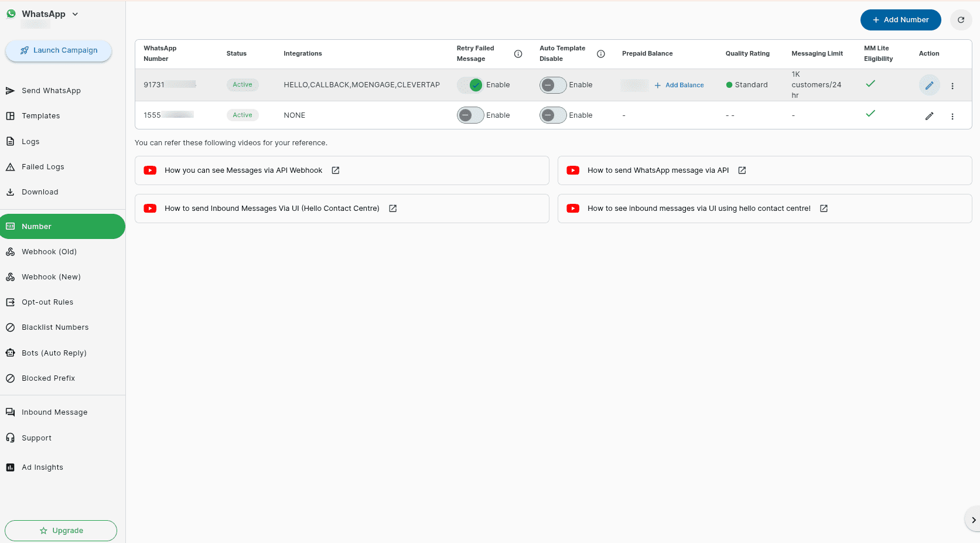Image resolution: width=980 pixels, height=543 pixels.
Task: Toggle Retry Failed Message for 91731 number
Action: [470, 85]
